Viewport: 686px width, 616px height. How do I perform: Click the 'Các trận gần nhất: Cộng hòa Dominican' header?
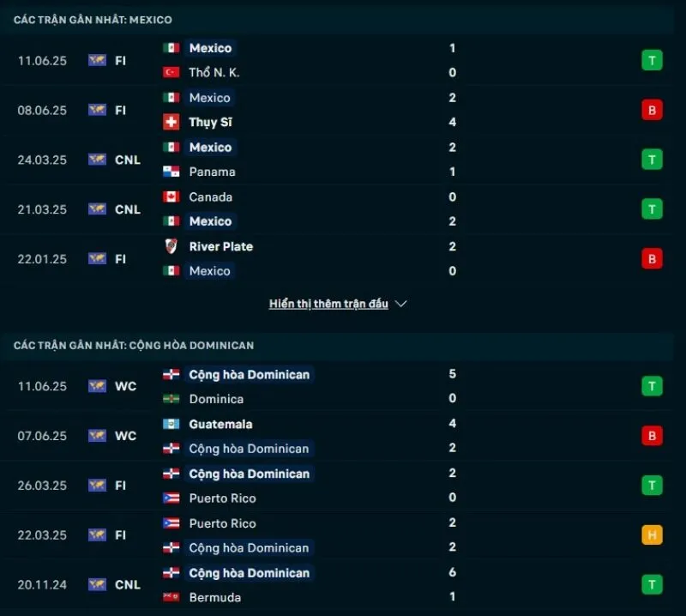coord(134,345)
